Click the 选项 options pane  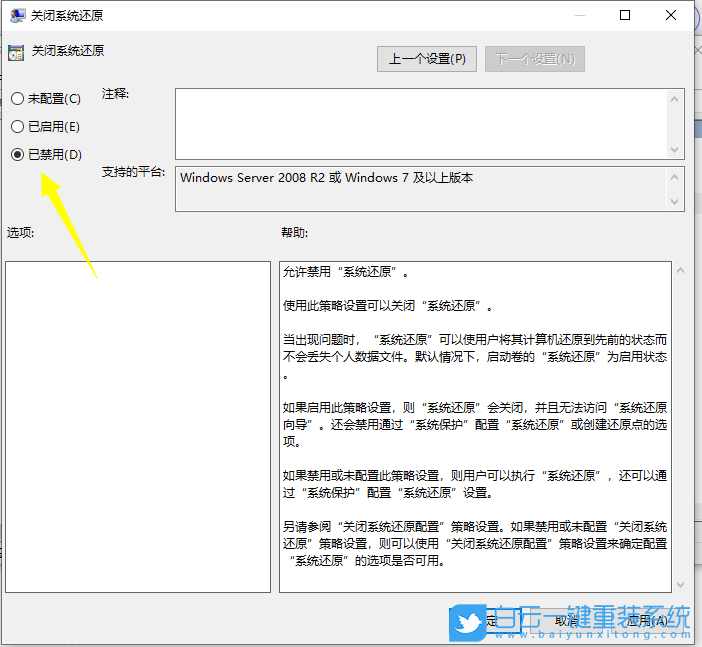pos(138,427)
